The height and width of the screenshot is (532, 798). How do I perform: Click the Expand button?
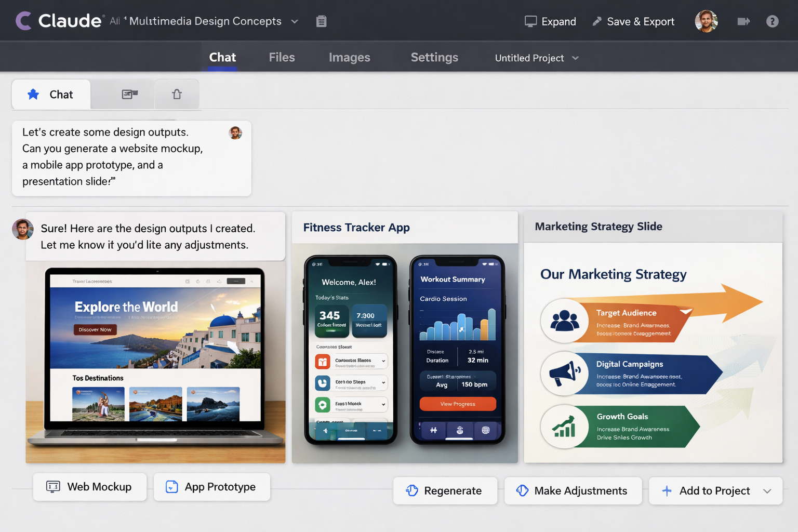550,21
